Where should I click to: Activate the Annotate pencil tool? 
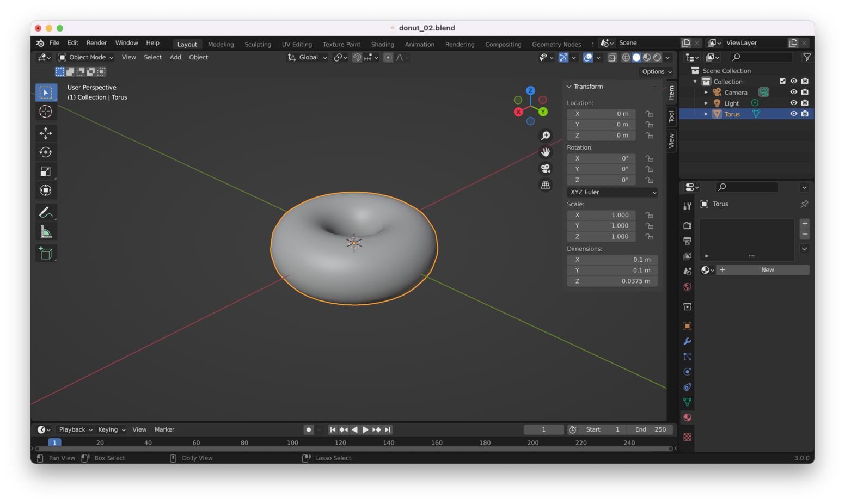(46, 212)
